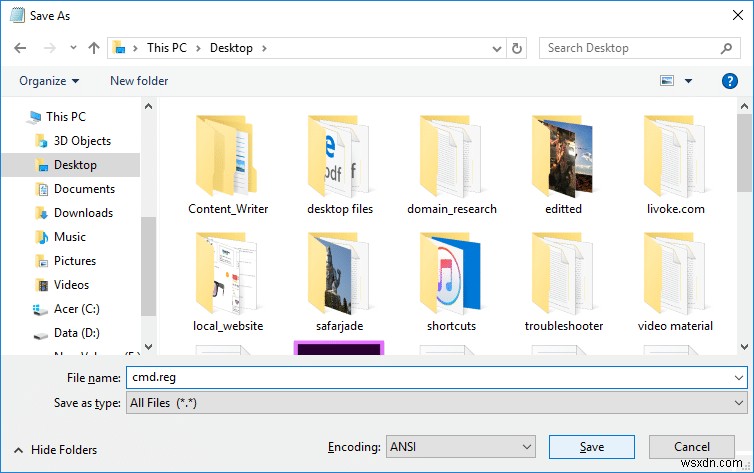Collapse the pane with Hide Folders
The image size is (754, 473).
click(x=55, y=450)
